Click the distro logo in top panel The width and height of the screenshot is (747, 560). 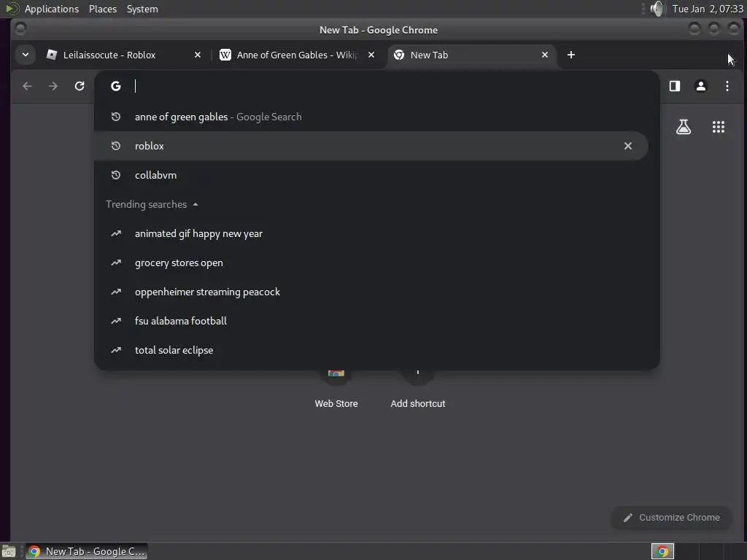pos(12,9)
